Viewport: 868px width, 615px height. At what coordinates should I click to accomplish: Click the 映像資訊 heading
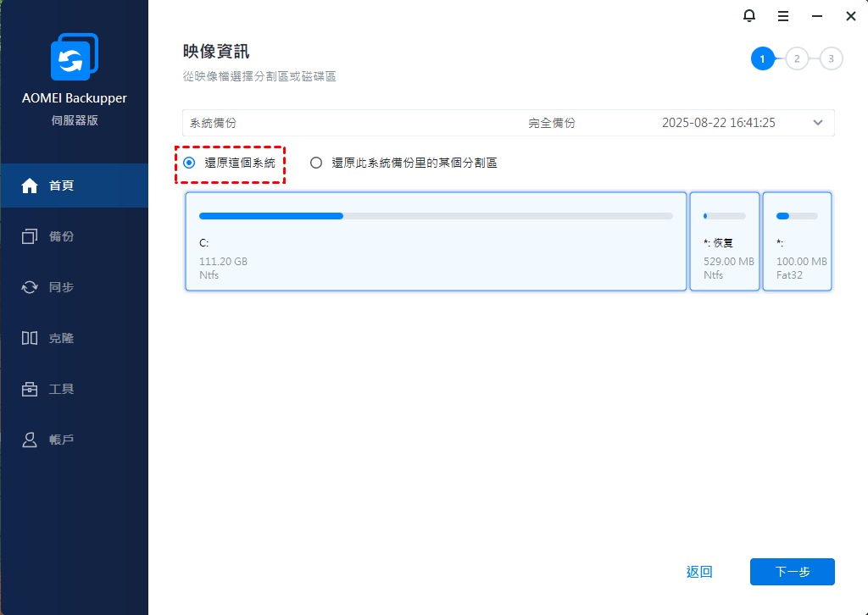tap(216, 52)
